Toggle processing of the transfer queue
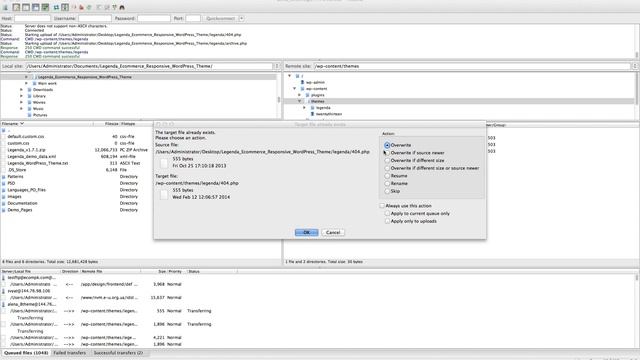640x360 pixels. pos(64,7)
